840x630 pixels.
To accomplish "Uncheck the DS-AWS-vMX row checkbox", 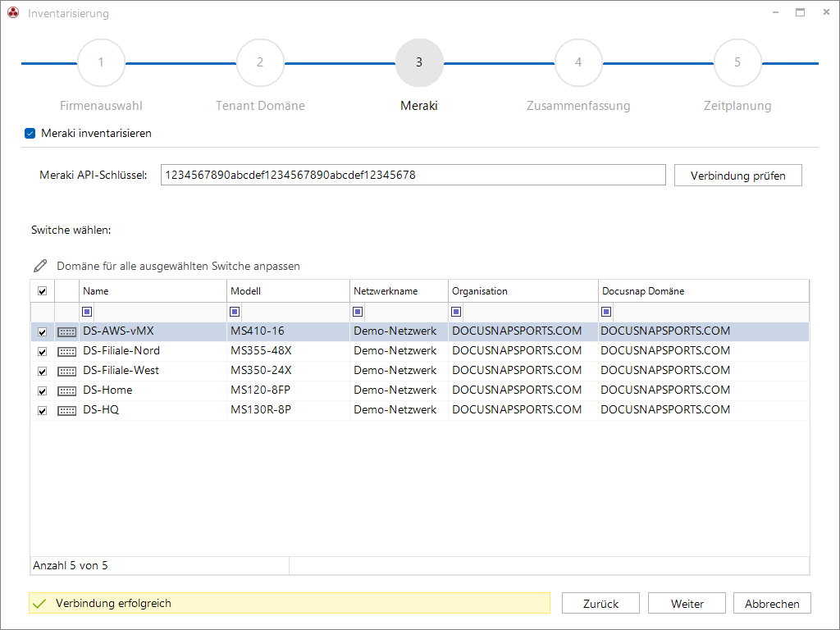I will pos(43,332).
